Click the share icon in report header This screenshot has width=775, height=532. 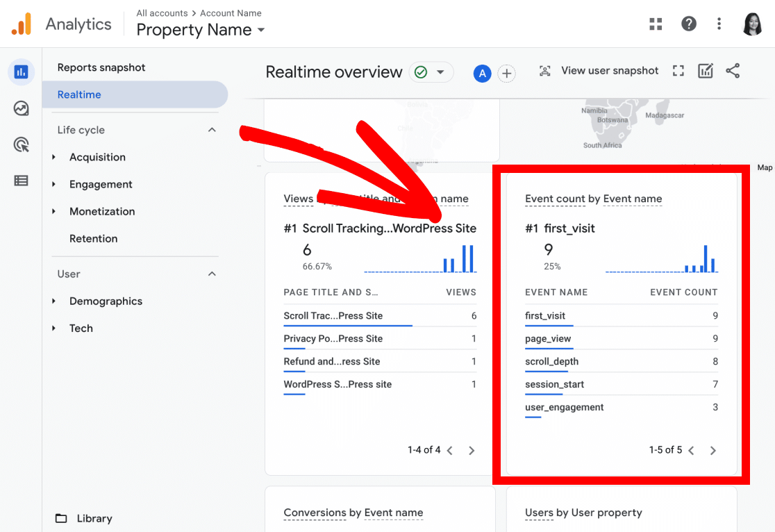(x=733, y=71)
